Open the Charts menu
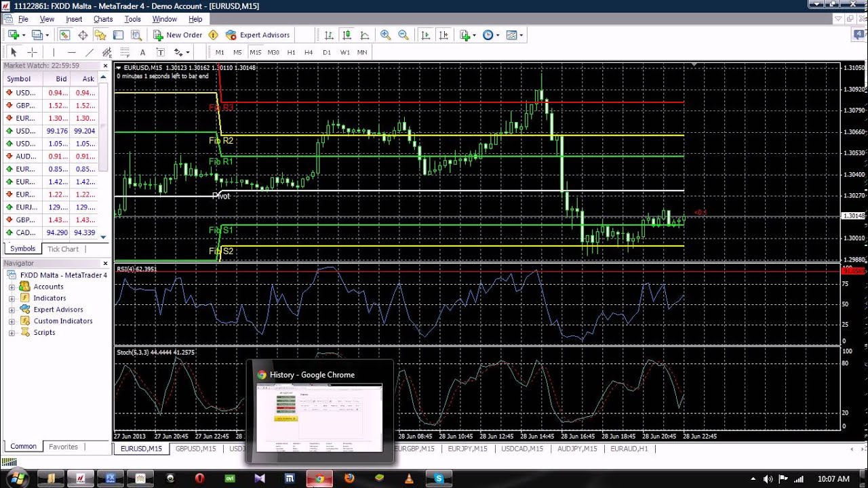This screenshot has width=868, height=488. (x=103, y=19)
